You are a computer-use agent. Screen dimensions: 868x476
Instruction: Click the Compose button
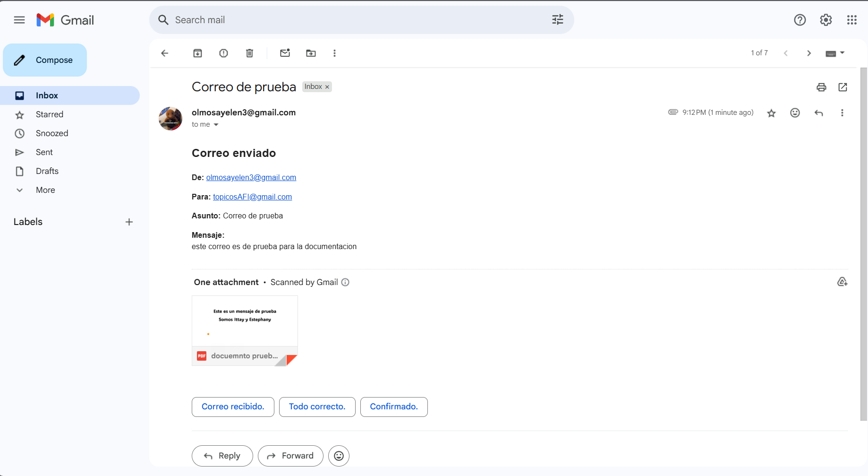pos(45,60)
